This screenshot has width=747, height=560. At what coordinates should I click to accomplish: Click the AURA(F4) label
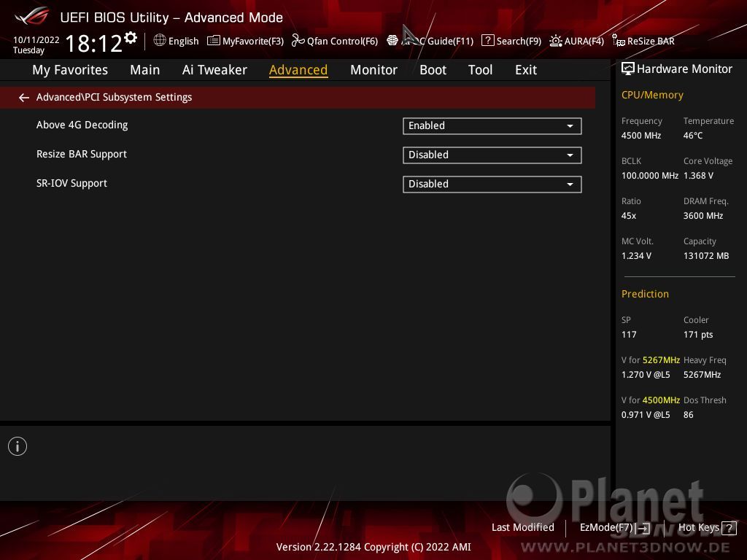(x=584, y=42)
